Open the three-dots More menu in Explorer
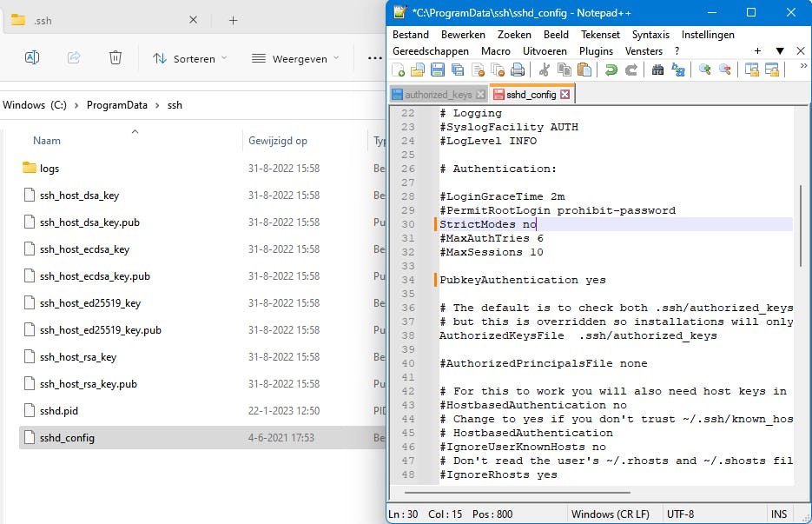This screenshot has height=524, width=812. (375, 58)
